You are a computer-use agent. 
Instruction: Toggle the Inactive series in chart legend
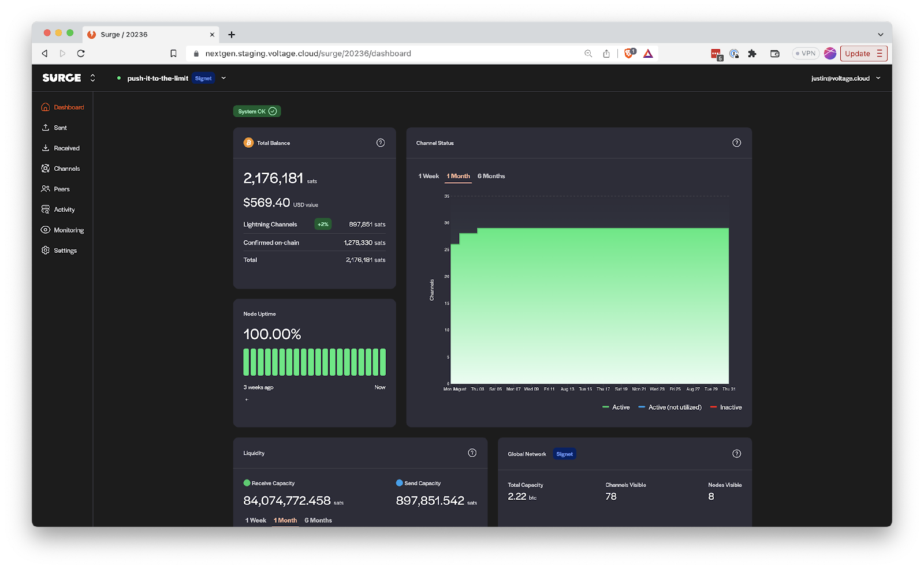click(x=726, y=407)
